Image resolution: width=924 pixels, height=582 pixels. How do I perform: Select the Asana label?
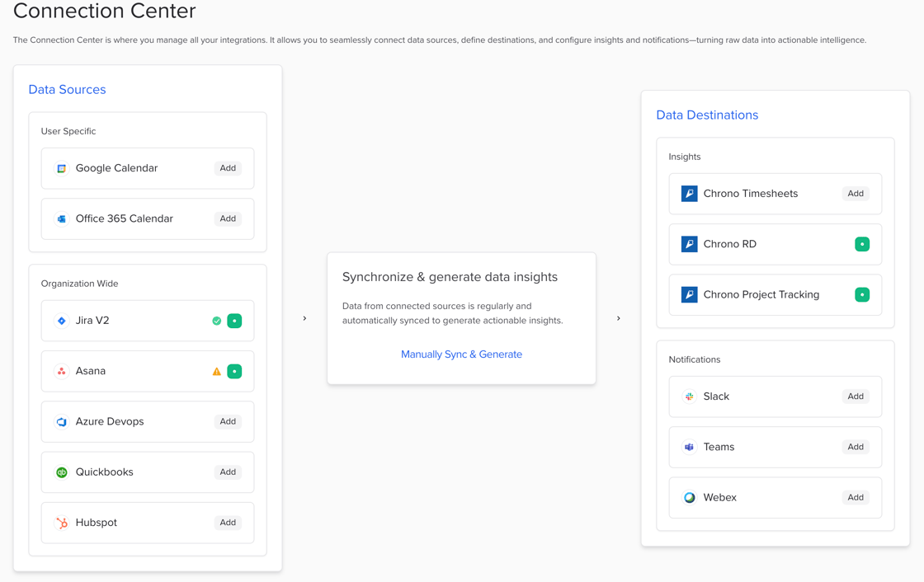pyautogui.click(x=91, y=371)
